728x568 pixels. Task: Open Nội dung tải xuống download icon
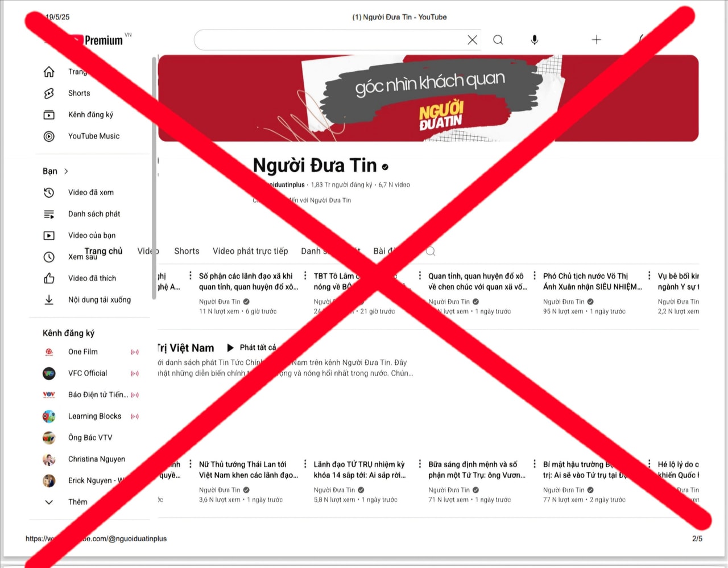[x=49, y=300]
